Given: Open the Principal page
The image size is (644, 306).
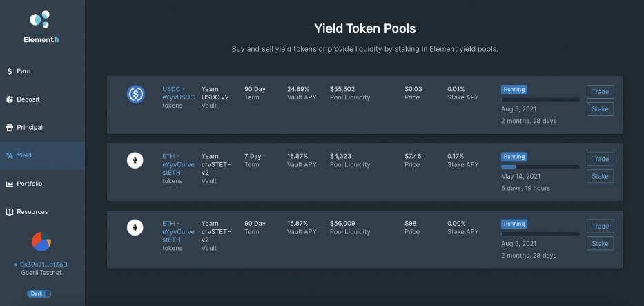Looking at the screenshot, I should pos(29,128).
